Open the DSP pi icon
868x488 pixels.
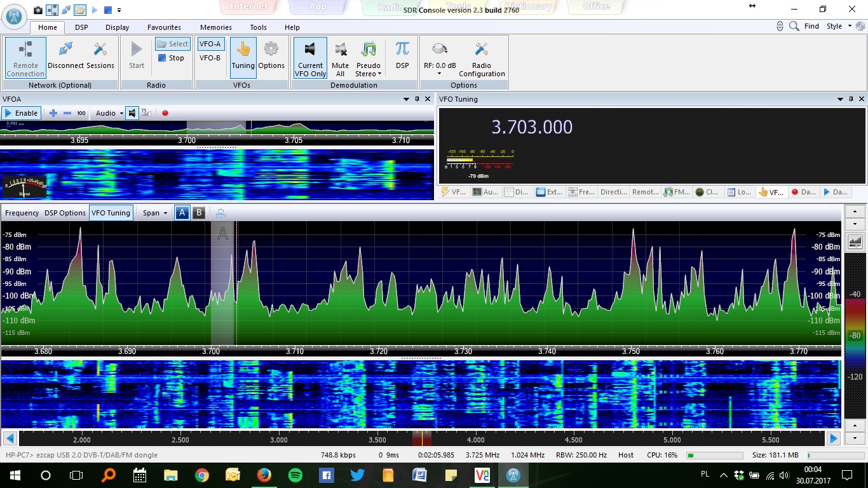(402, 55)
